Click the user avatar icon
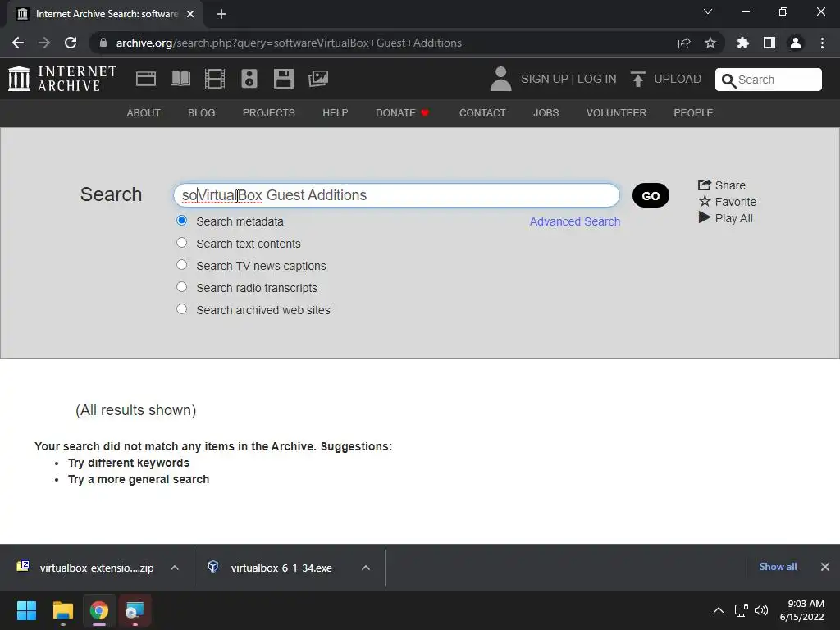The height and width of the screenshot is (630, 840). 501,79
